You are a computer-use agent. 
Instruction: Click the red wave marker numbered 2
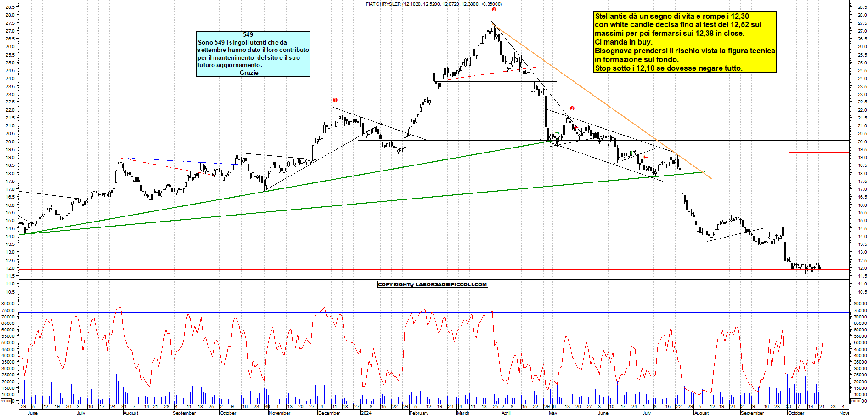click(x=494, y=9)
